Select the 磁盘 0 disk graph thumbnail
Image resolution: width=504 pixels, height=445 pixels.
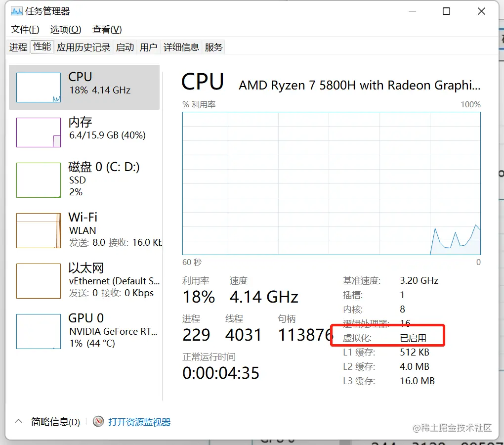[x=39, y=180]
